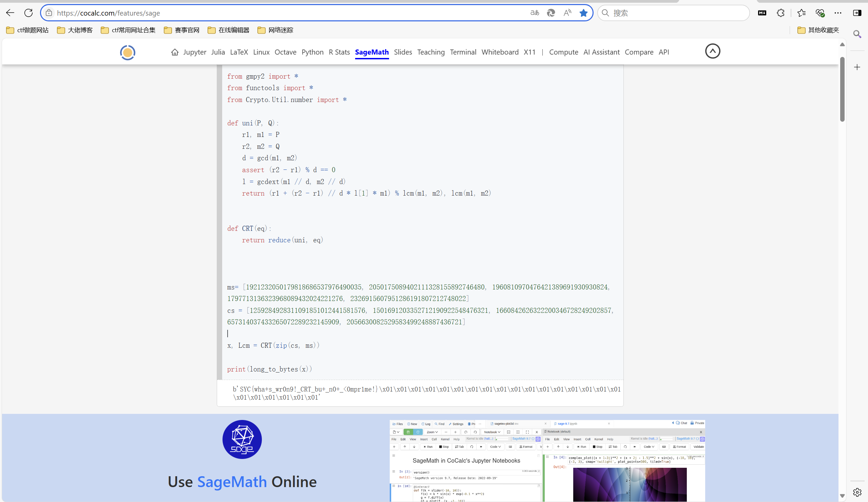The image size is (868, 502).
Task: Open the favorites list icon
Action: [802, 13]
